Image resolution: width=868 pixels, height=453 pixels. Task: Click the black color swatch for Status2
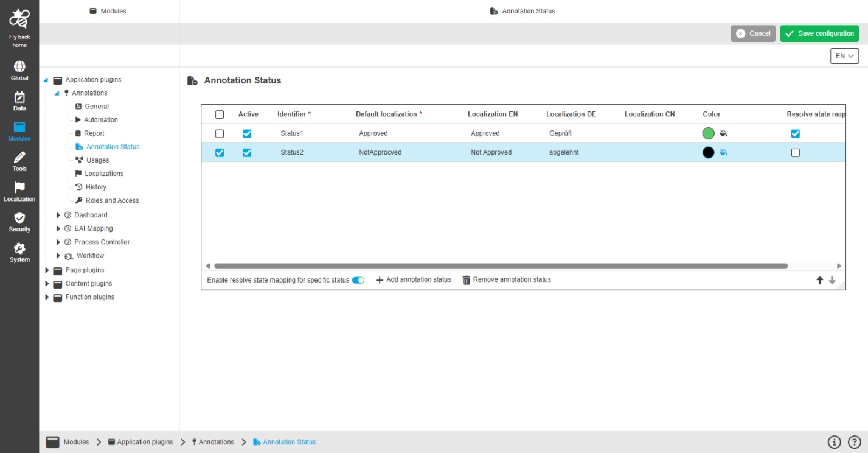pos(708,153)
